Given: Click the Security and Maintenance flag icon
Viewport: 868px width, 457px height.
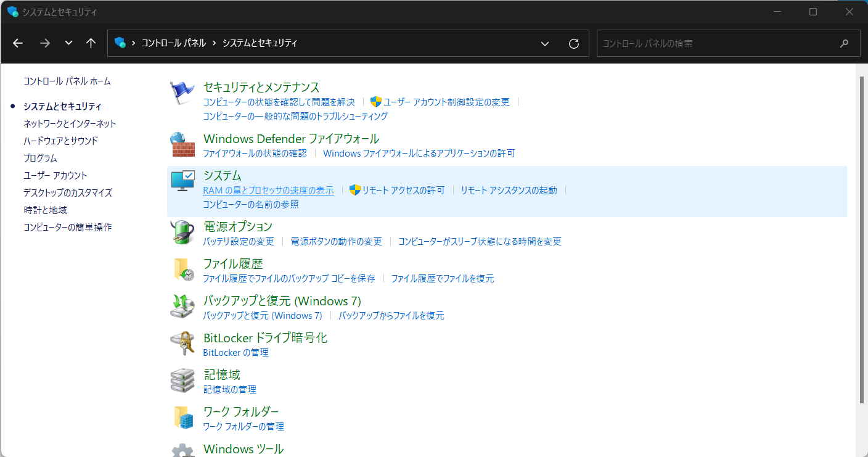Looking at the screenshot, I should pos(182,93).
